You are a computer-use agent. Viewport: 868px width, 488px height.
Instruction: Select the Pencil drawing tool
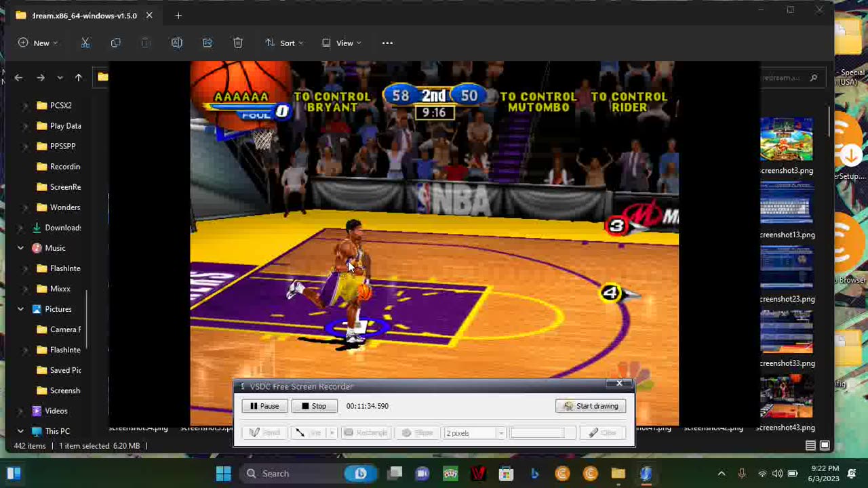tap(264, 432)
